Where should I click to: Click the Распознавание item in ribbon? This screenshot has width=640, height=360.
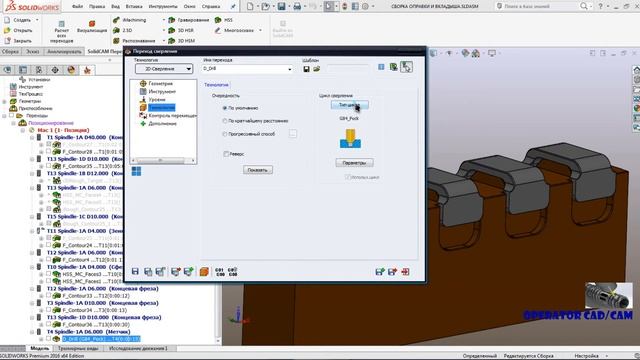click(x=134, y=41)
